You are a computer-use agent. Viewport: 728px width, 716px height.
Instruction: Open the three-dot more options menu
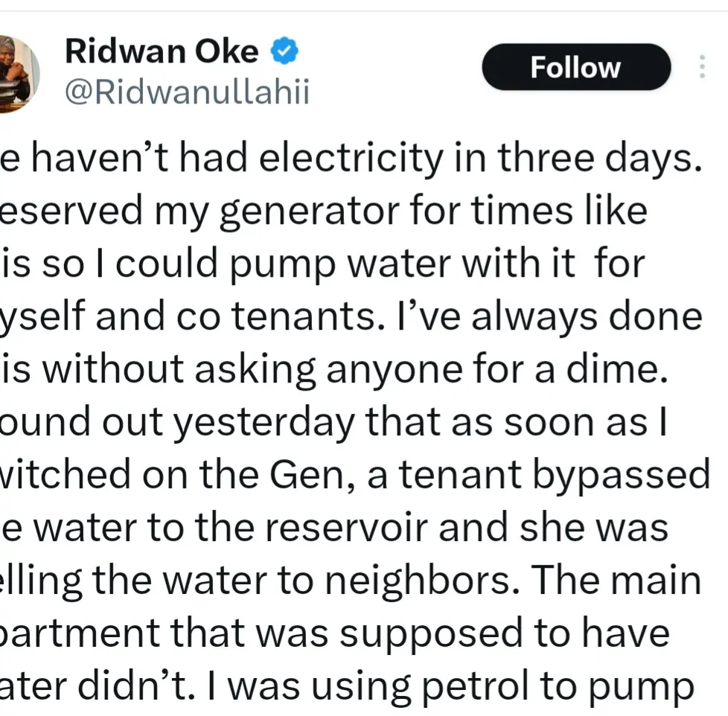point(701,67)
